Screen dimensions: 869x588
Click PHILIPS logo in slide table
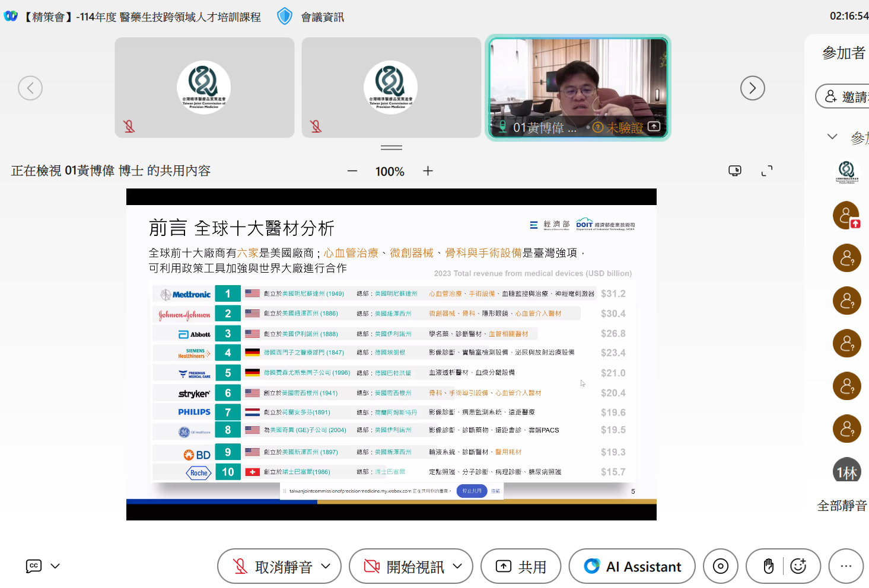[x=195, y=412]
